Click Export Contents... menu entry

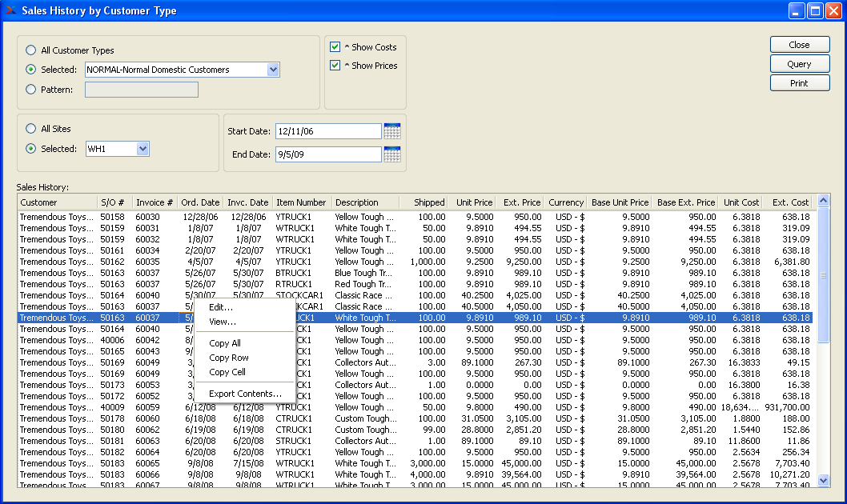[x=245, y=394]
